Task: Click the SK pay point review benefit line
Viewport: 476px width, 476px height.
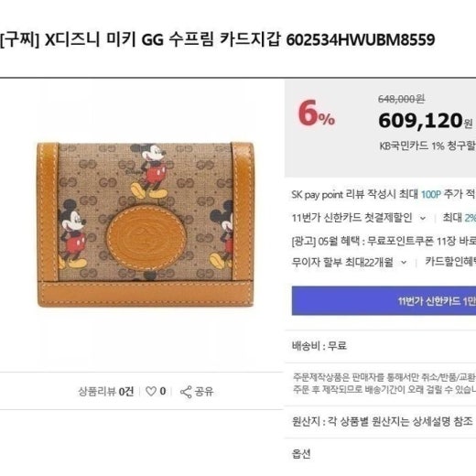Action: point(384,194)
